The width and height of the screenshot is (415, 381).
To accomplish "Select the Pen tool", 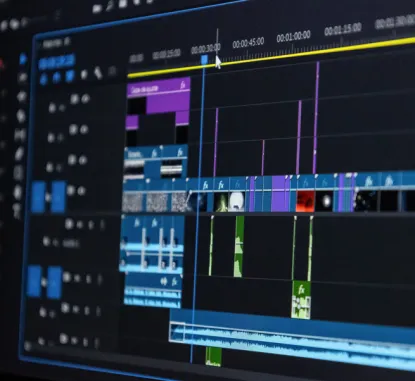I will tap(19, 154).
